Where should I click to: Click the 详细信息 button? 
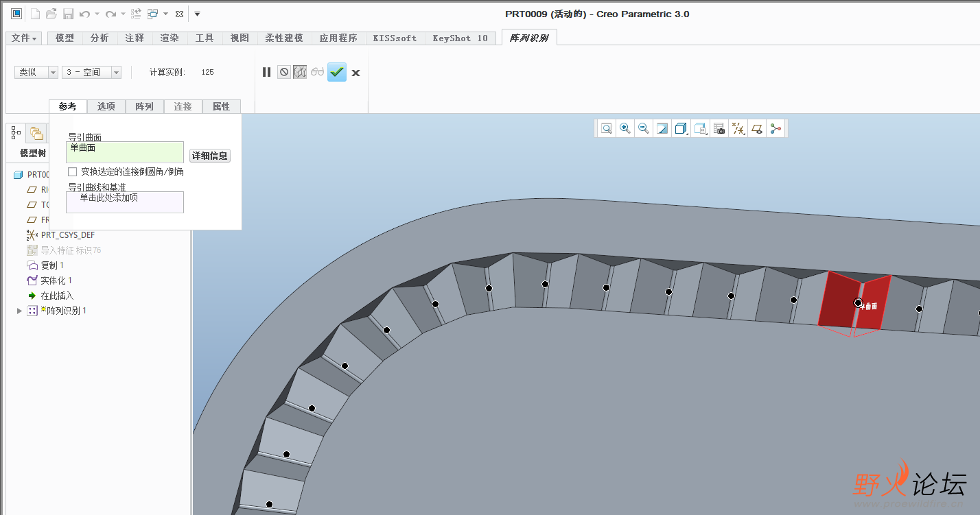pyautogui.click(x=210, y=156)
